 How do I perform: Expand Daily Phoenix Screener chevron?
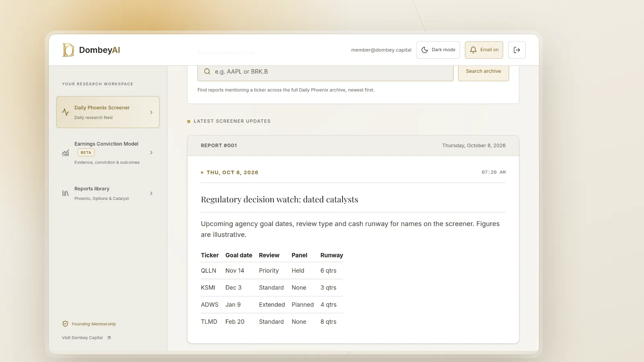point(151,112)
